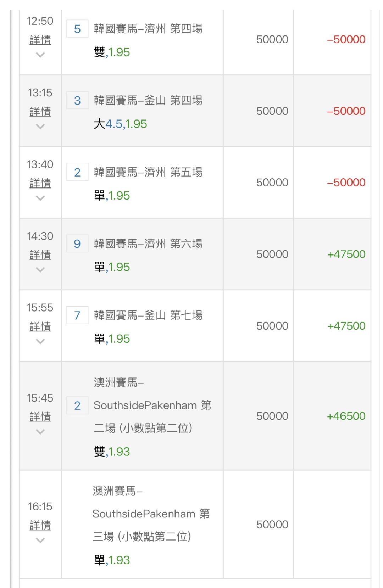Click number badge 2 in 13:40 row

[x=77, y=172]
